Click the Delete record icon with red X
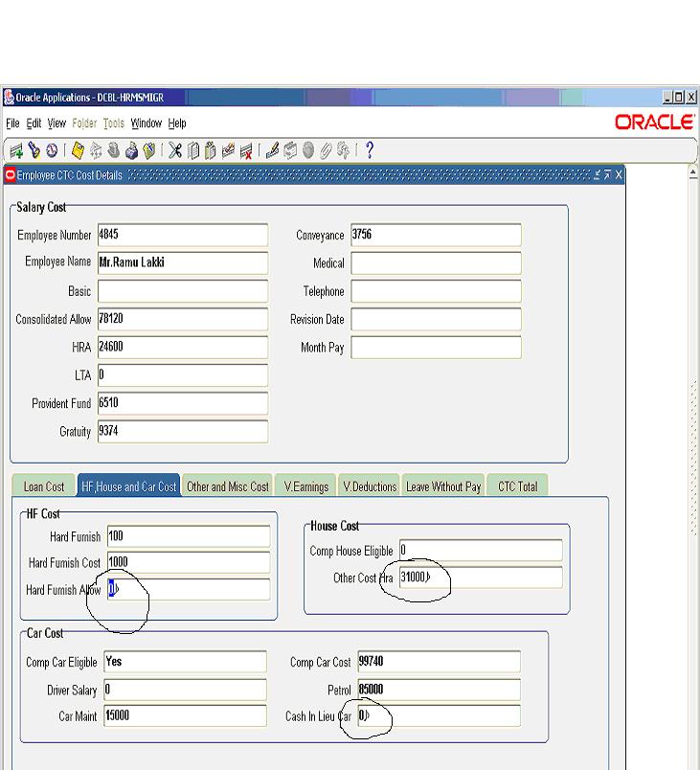Viewport: 700px width, 770px height. tap(247, 150)
